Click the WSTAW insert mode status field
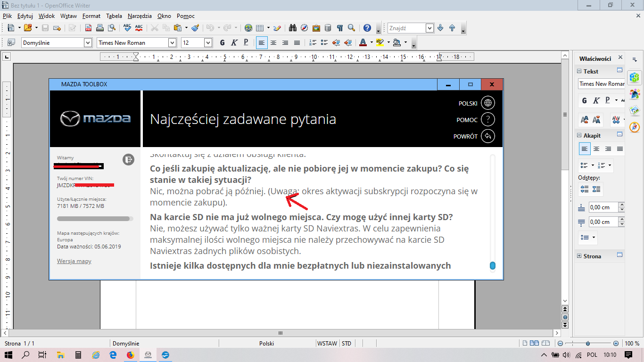Screen dimensions: 644x362 (327, 344)
